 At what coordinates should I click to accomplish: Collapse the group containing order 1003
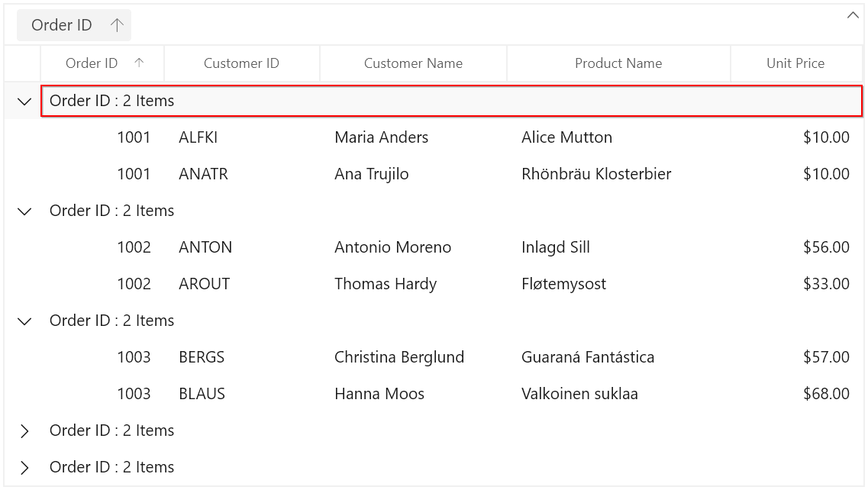coord(24,321)
